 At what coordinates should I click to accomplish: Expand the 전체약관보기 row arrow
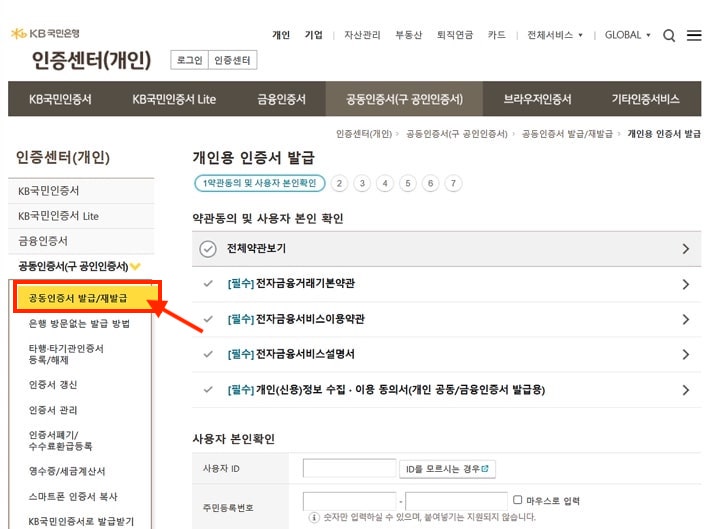click(686, 249)
